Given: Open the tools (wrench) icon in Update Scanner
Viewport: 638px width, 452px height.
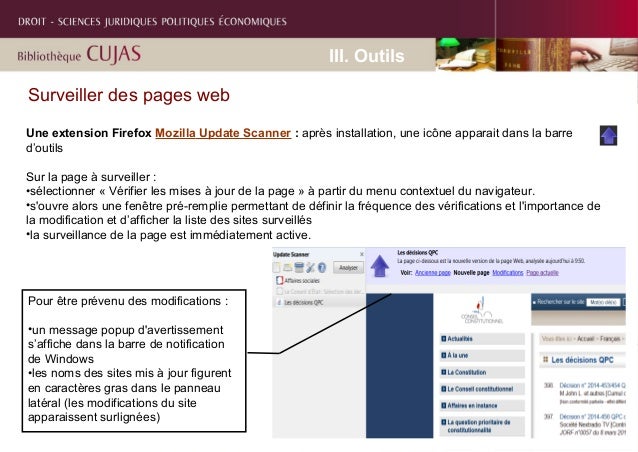Looking at the screenshot, I should coord(310,267).
